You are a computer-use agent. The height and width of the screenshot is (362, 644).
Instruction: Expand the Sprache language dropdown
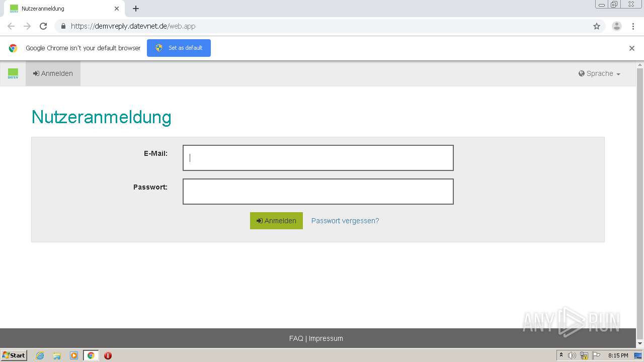599,73
